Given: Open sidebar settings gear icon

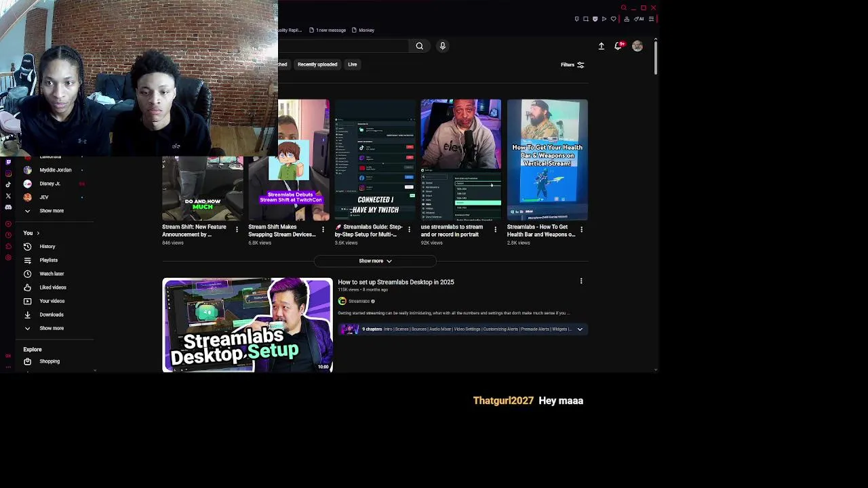Looking at the screenshot, I should pyautogui.click(x=8, y=258).
